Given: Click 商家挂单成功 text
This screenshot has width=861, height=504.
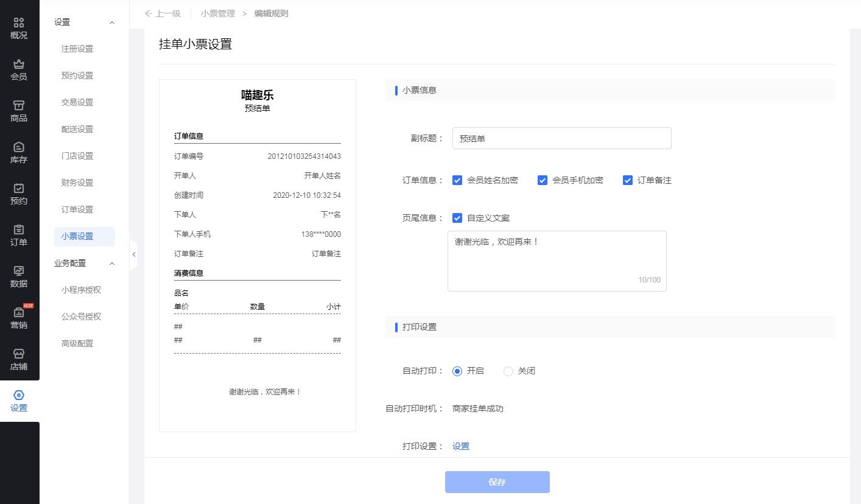Looking at the screenshot, I should click(x=478, y=408).
